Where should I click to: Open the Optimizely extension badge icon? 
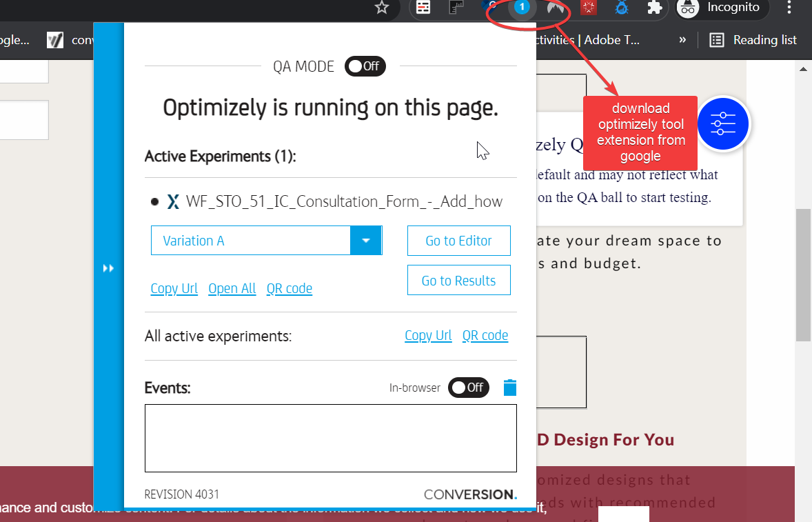[x=522, y=8]
